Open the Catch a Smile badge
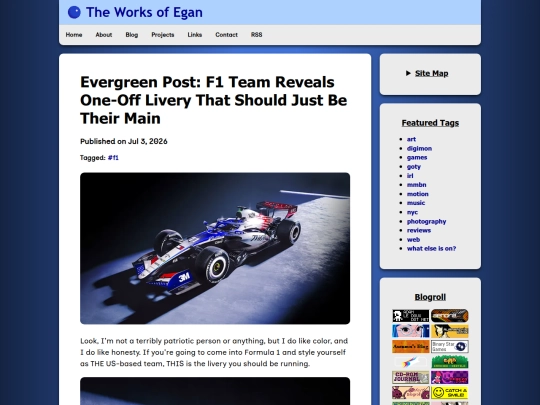This screenshot has height=405, width=540. tap(450, 393)
